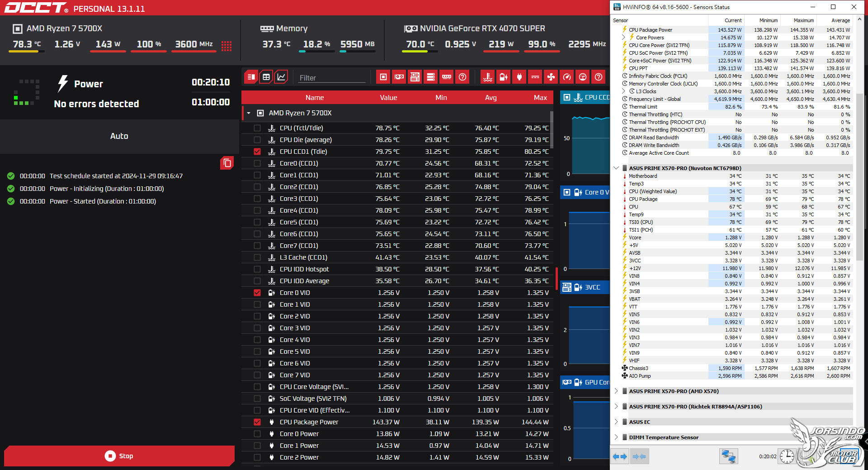This screenshot has height=470, width=868.
Task: Expand ASUS PRIME X570-PRO (AMD X570) group
Action: 616,391
